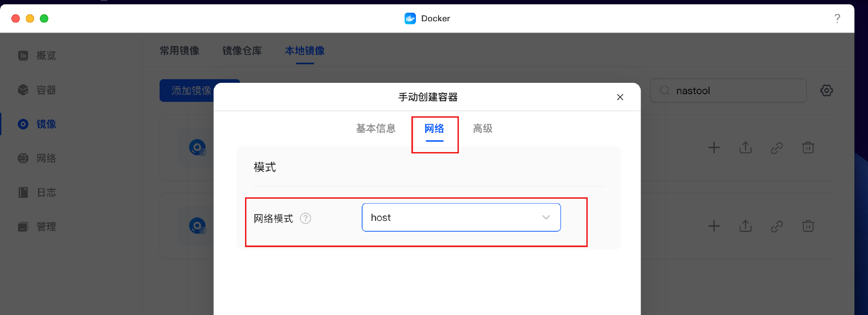
Task: Switch to the 高级 tab
Action: pyautogui.click(x=483, y=129)
